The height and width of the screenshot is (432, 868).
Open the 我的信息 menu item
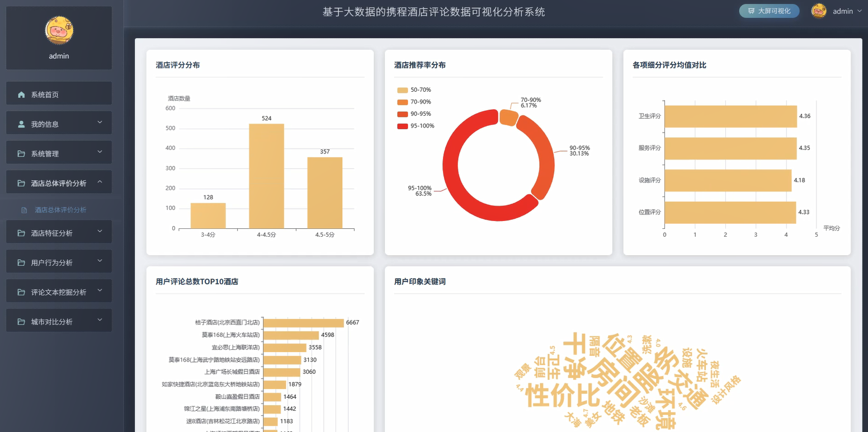pos(59,123)
